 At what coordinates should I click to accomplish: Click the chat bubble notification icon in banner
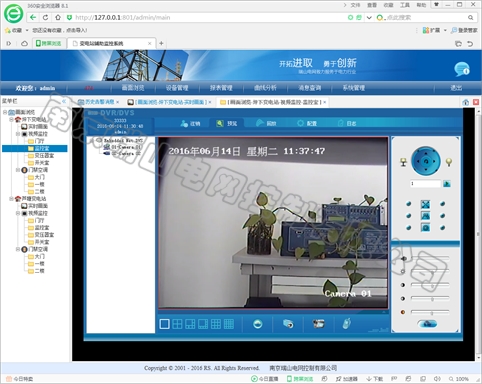(462, 69)
